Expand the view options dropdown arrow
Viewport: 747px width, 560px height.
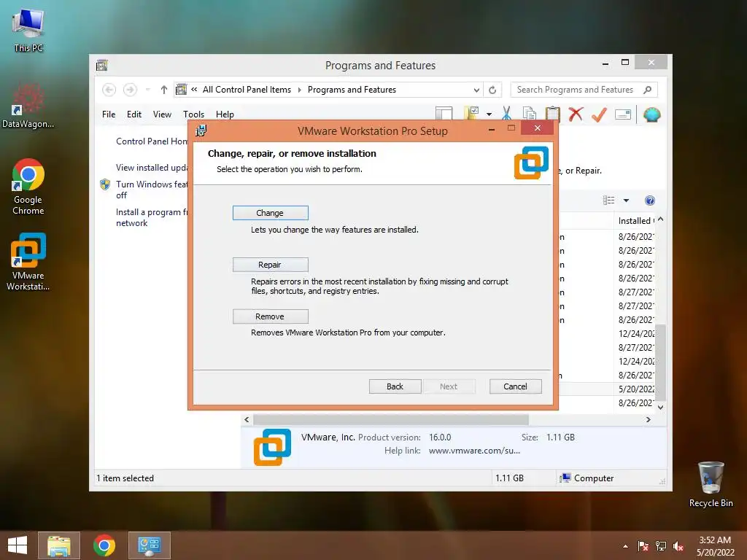(x=626, y=201)
